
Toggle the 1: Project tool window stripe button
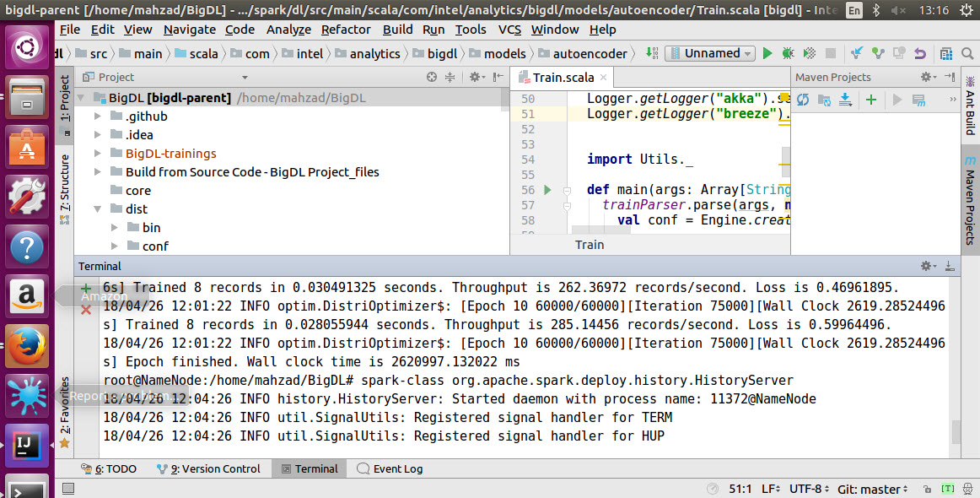point(64,106)
